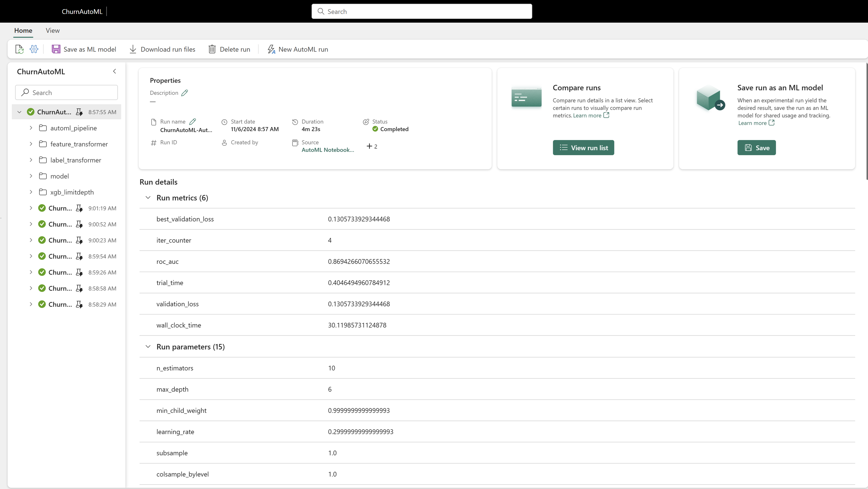868x489 pixels.
Task: Click the refresh document icon in toolbar
Action: (x=19, y=49)
